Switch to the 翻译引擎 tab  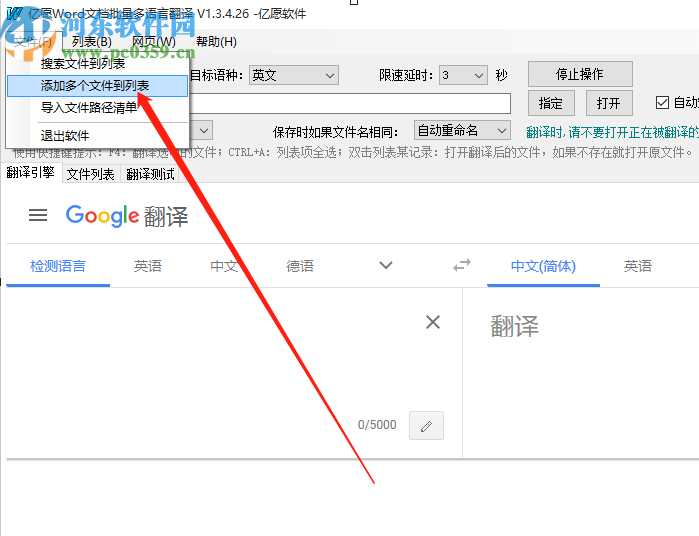30,173
